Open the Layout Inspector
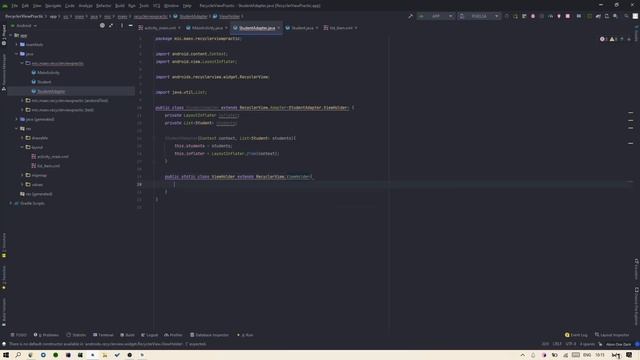This screenshot has height=360, width=640. pyautogui.click(x=612, y=335)
